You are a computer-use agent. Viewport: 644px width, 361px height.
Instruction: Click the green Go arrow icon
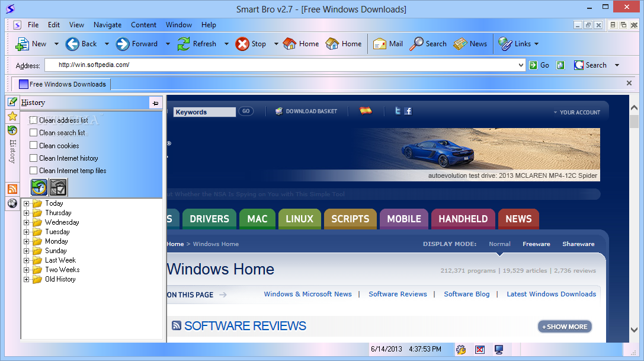(533, 65)
